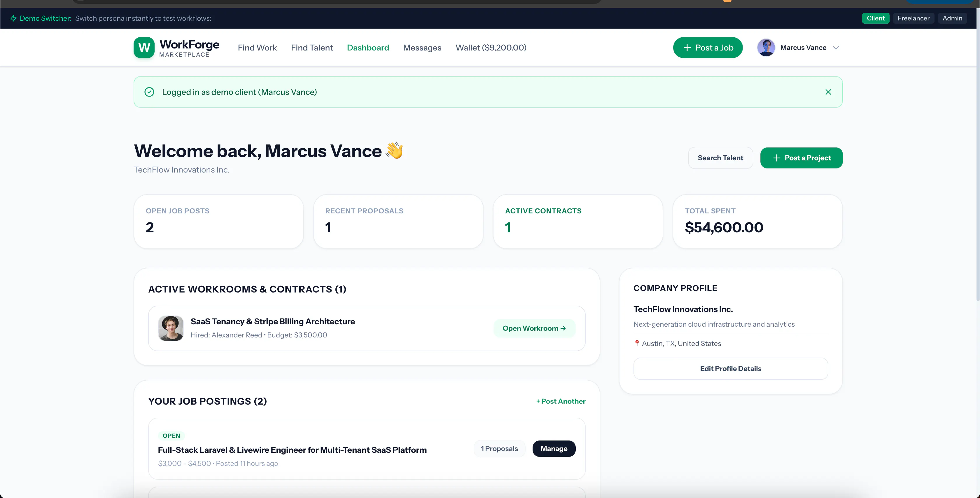Image resolution: width=980 pixels, height=498 pixels.
Task: Click '$3,000 – $4,500 • Posted 11 hours ago'
Action: coord(218,464)
